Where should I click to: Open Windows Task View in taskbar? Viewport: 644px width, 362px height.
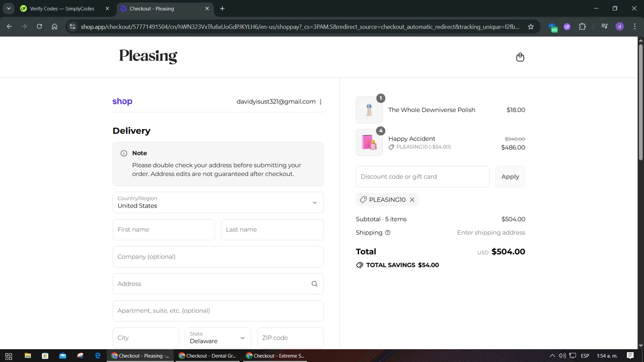click(9, 356)
